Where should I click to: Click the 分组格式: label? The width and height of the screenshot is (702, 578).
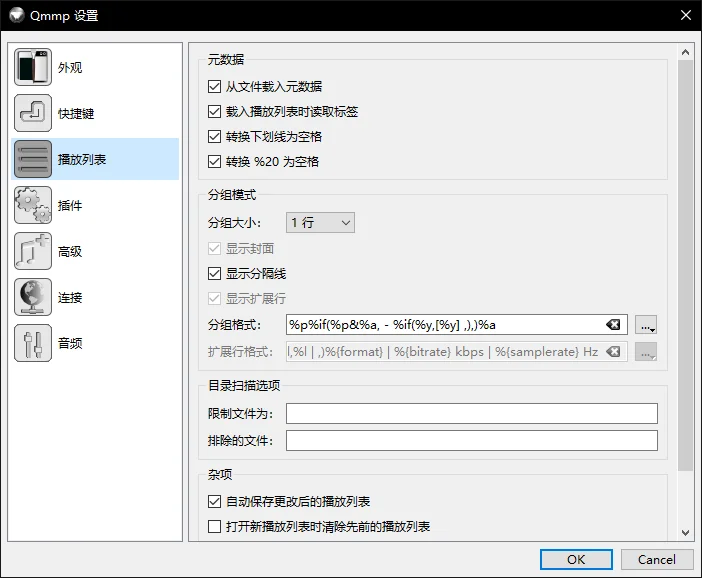[x=235, y=325]
